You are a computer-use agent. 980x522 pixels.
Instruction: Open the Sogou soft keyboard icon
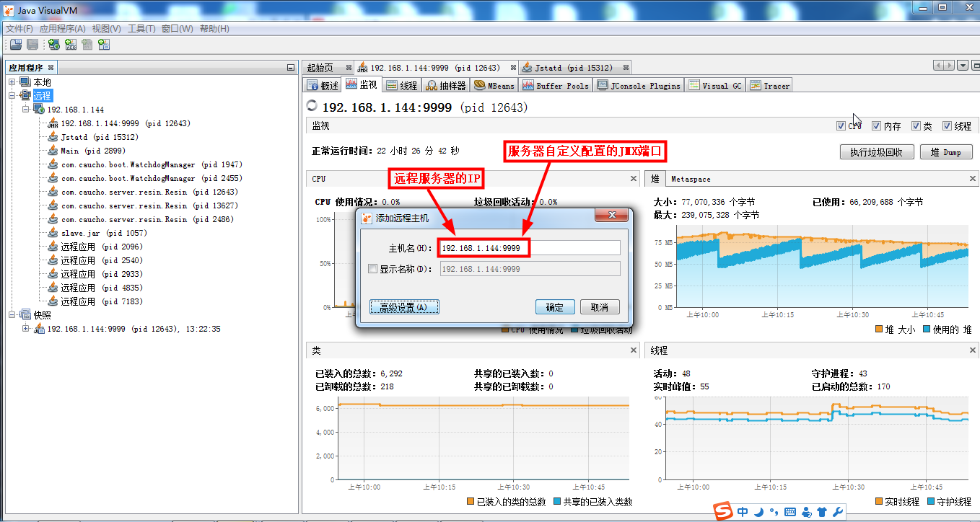pyautogui.click(x=789, y=513)
